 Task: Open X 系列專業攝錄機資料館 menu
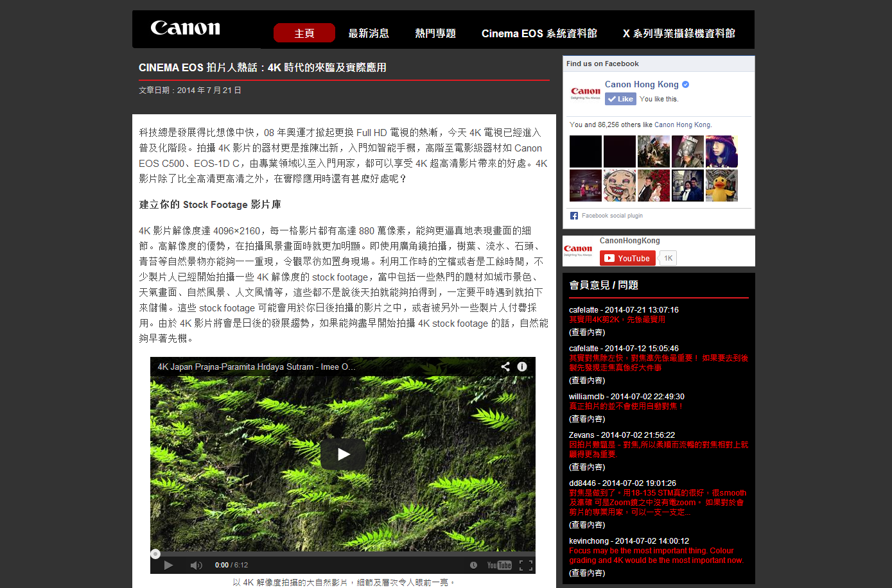click(679, 33)
